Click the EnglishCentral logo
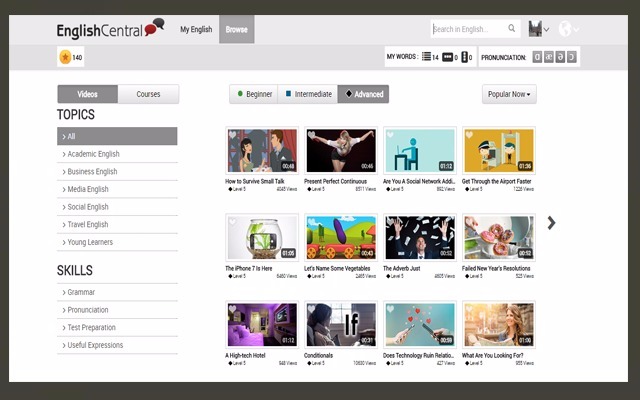The width and height of the screenshot is (640, 400). (x=110, y=29)
